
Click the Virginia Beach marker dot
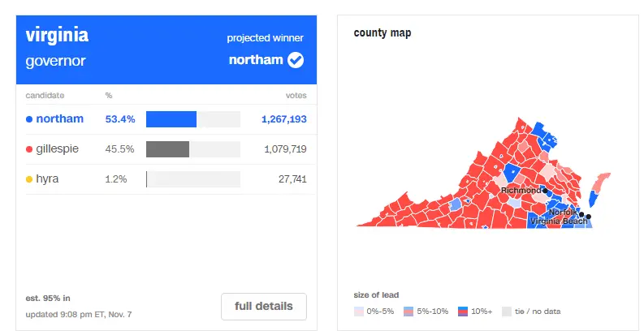589,216
